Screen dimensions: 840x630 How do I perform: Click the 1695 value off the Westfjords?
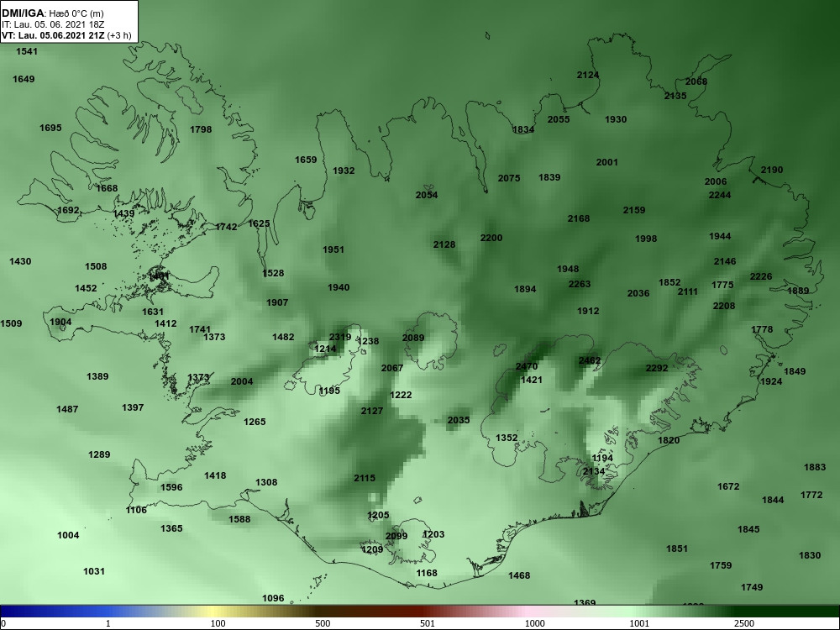(x=50, y=128)
